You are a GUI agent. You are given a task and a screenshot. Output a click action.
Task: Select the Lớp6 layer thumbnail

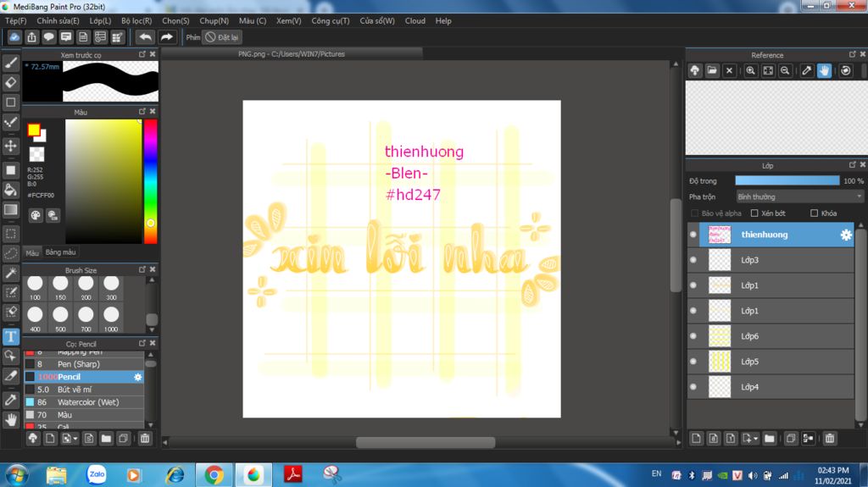720,336
